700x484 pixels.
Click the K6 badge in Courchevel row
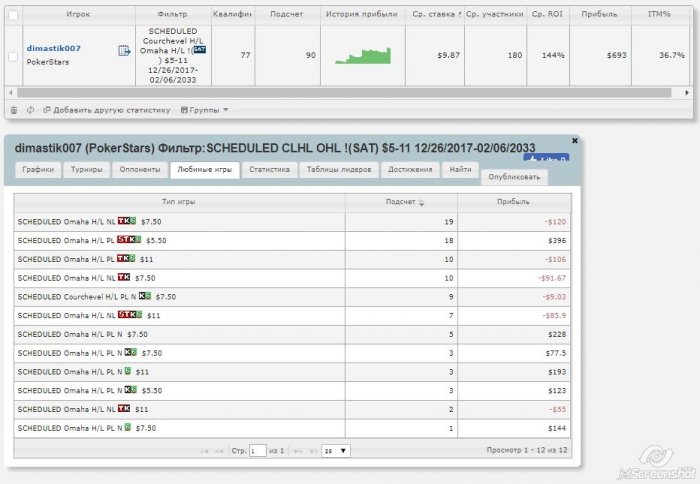(145, 296)
